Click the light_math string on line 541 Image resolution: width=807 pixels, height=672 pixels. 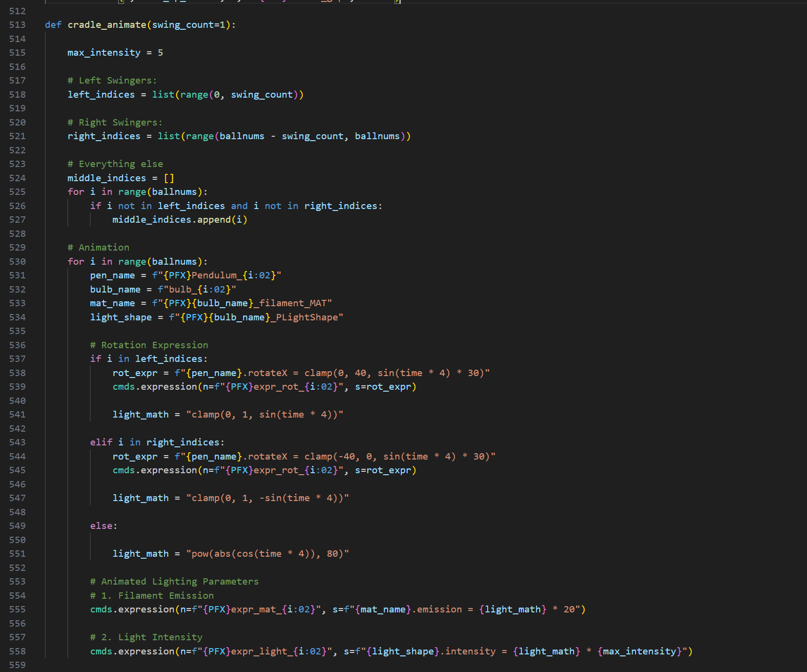click(x=264, y=414)
